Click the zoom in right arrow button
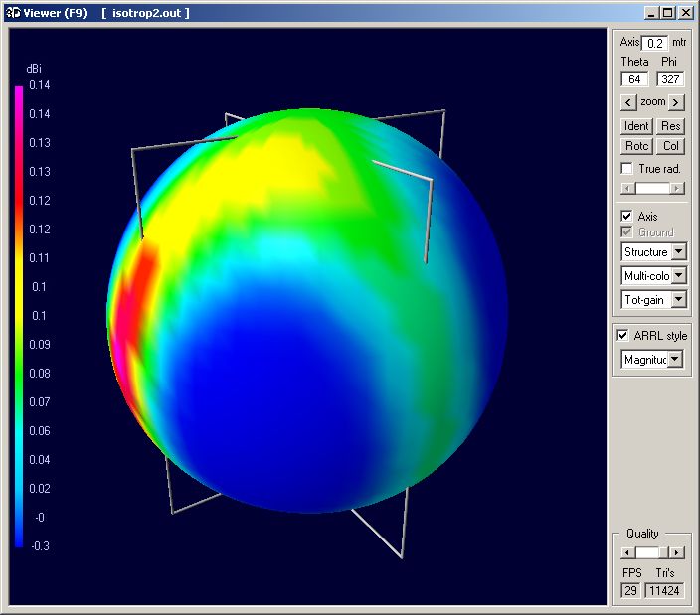The height and width of the screenshot is (615, 700). coord(676,102)
